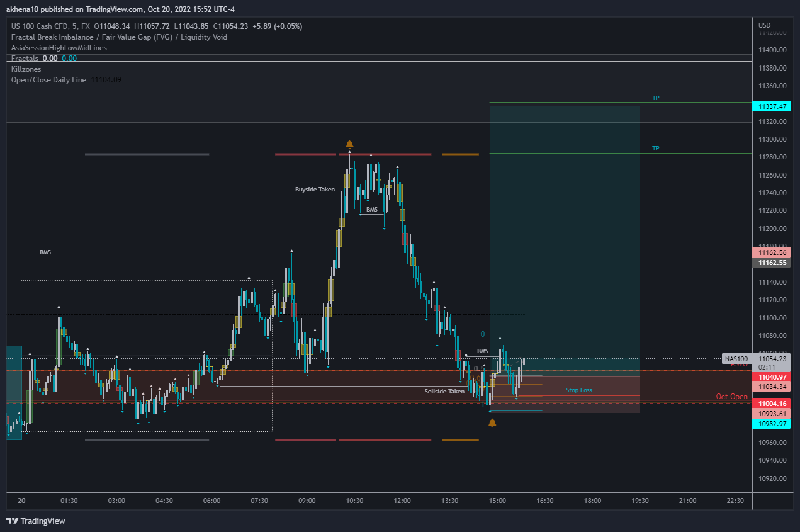Click the 10920.00 price axis label
Image resolution: width=800 pixels, height=532 pixels.
point(772,478)
